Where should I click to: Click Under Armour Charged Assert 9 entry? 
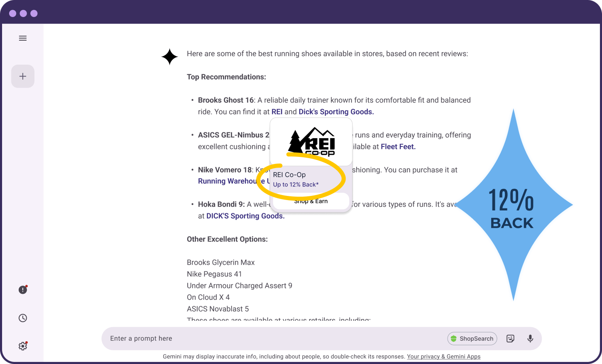(x=240, y=286)
